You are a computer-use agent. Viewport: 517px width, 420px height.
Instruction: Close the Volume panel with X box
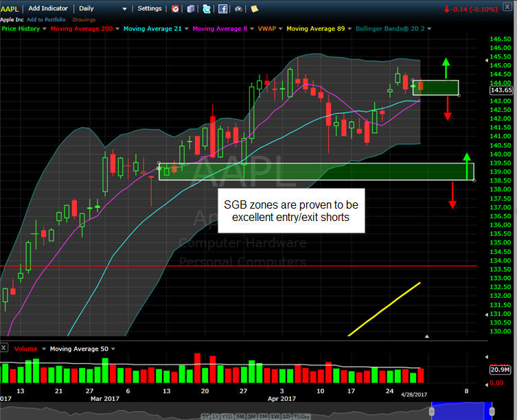(4, 347)
